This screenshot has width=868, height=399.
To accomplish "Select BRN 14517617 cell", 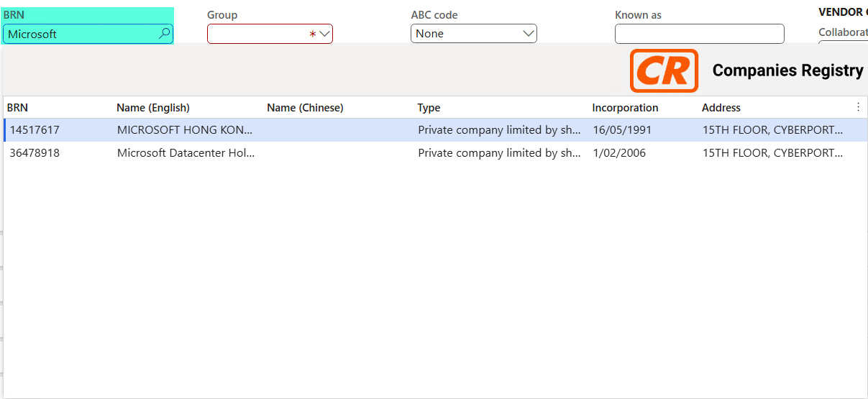I will point(35,130).
